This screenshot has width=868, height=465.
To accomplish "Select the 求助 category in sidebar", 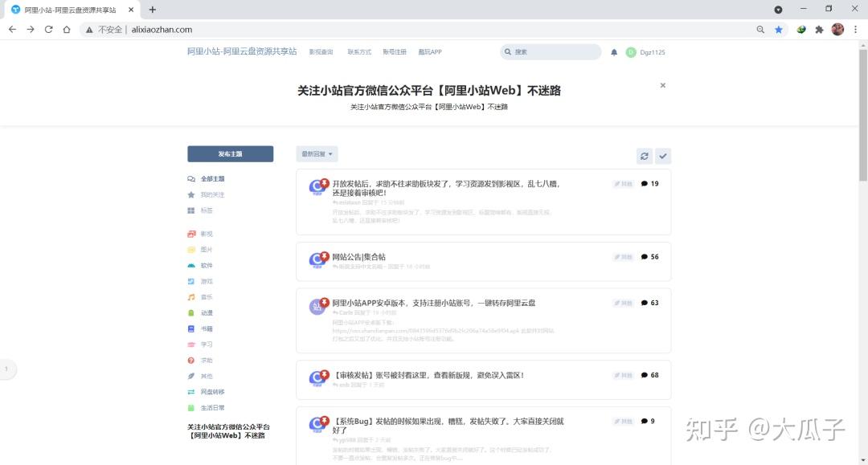I will [200, 360].
